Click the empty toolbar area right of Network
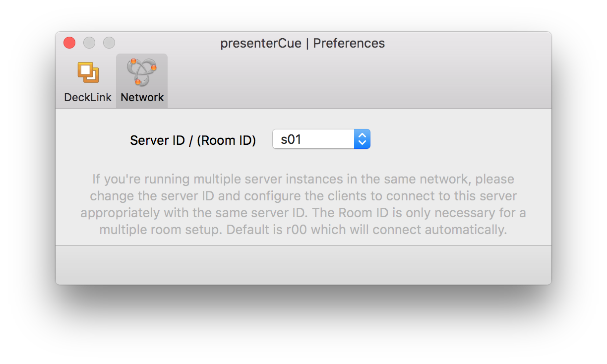607x364 pixels. (x=360, y=81)
